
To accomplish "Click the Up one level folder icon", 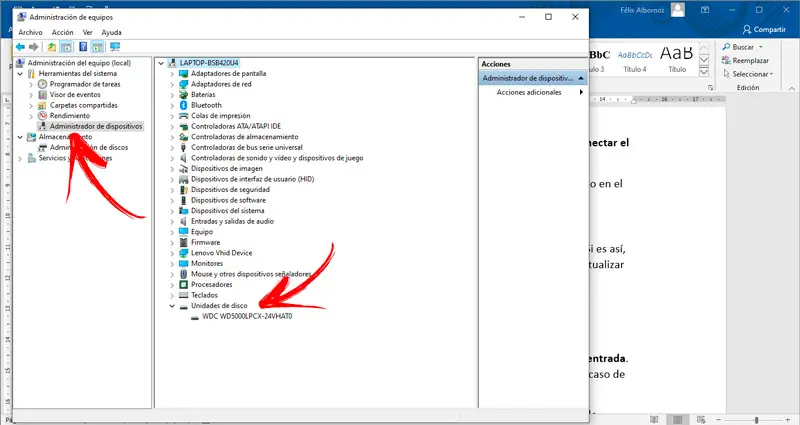I will pos(52,47).
